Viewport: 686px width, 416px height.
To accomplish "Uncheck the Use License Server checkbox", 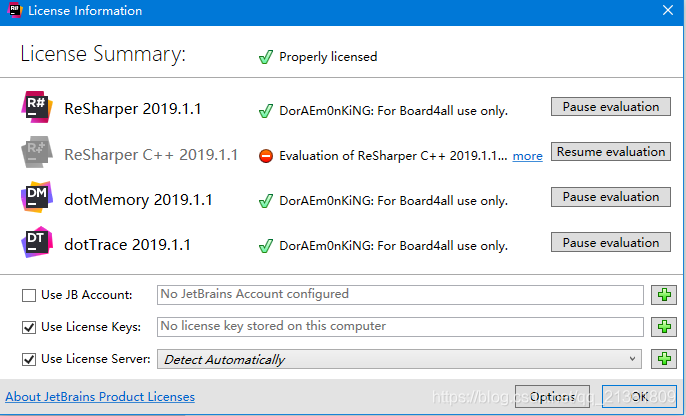I will pyautogui.click(x=29, y=359).
